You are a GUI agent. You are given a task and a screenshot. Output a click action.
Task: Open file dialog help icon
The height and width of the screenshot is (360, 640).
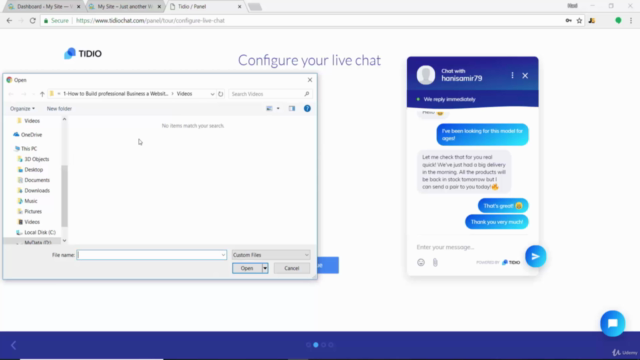tap(307, 109)
